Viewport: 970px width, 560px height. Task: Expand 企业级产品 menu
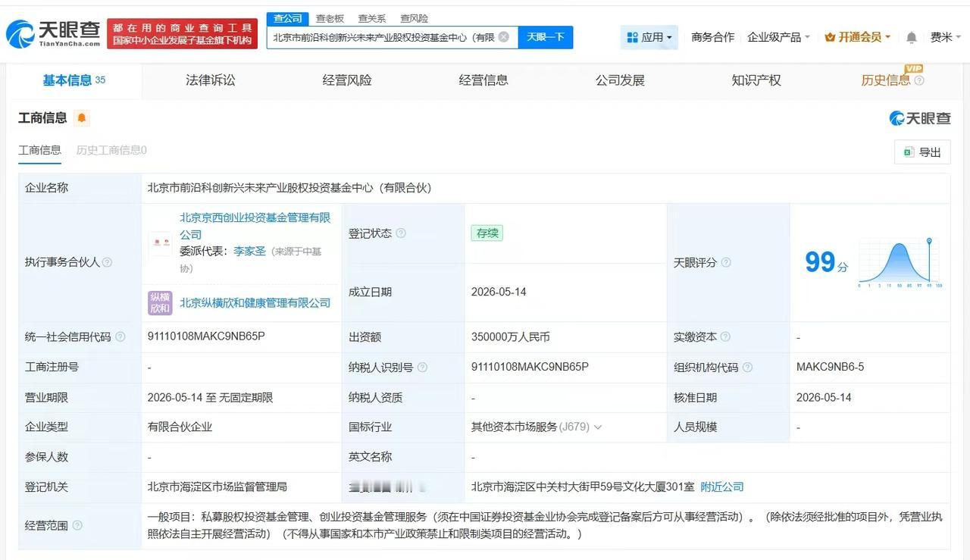coord(778,37)
